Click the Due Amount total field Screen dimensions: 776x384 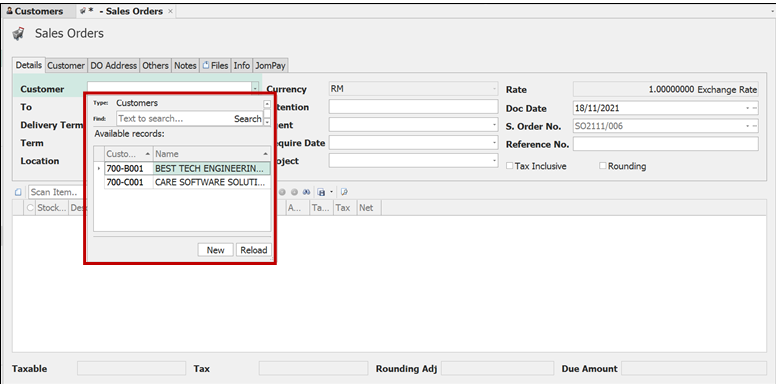pyautogui.click(x=694, y=368)
